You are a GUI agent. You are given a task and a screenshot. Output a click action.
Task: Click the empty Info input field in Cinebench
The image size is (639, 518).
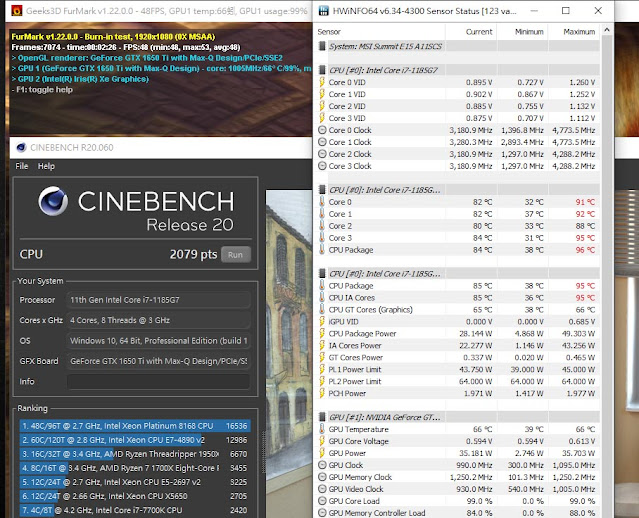pyautogui.click(x=158, y=381)
